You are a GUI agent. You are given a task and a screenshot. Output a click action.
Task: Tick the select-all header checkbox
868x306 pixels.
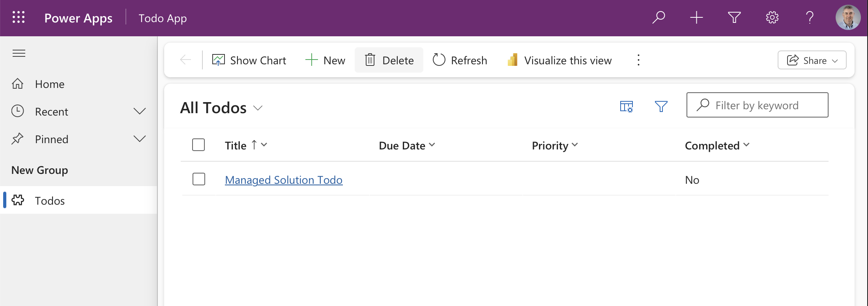198,145
